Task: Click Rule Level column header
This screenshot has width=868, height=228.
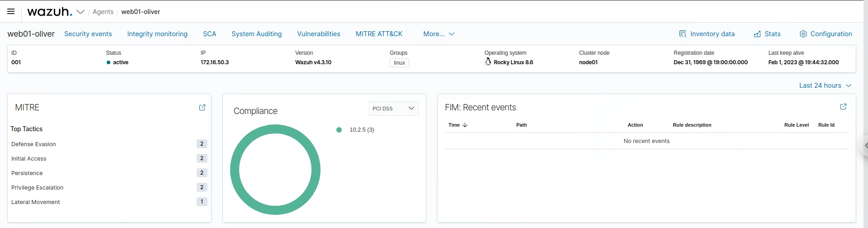Action: [x=796, y=125]
